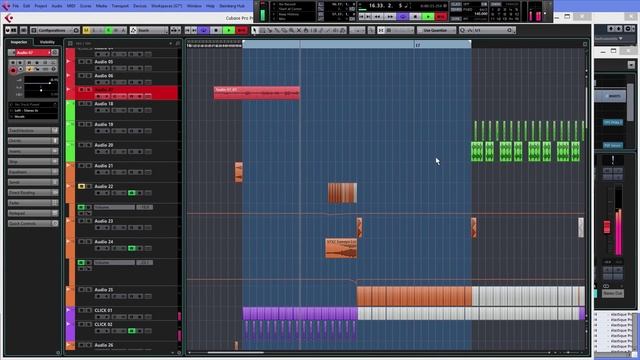Viewport: 640px width, 360px height.
Task: Unmute the Audio 22 track
Action: 81,187
